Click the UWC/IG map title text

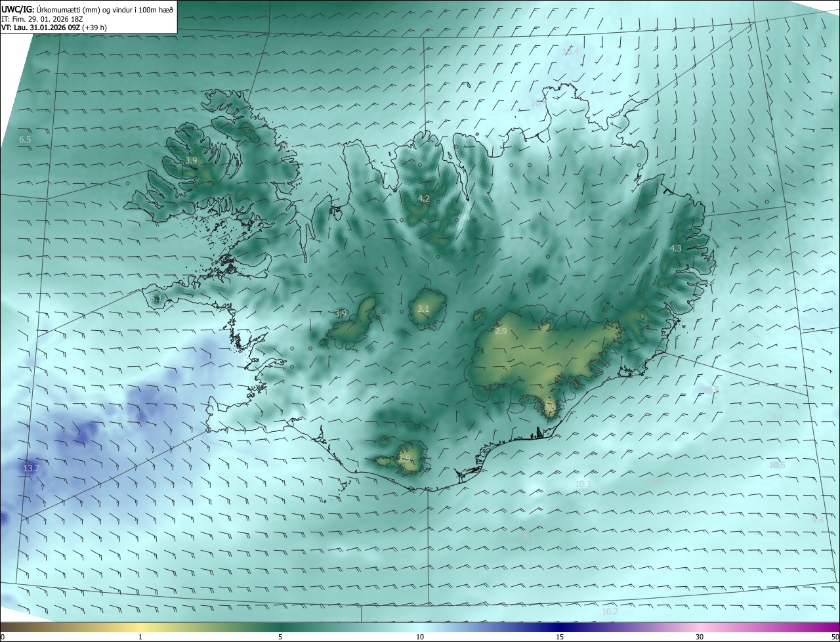[88, 10]
